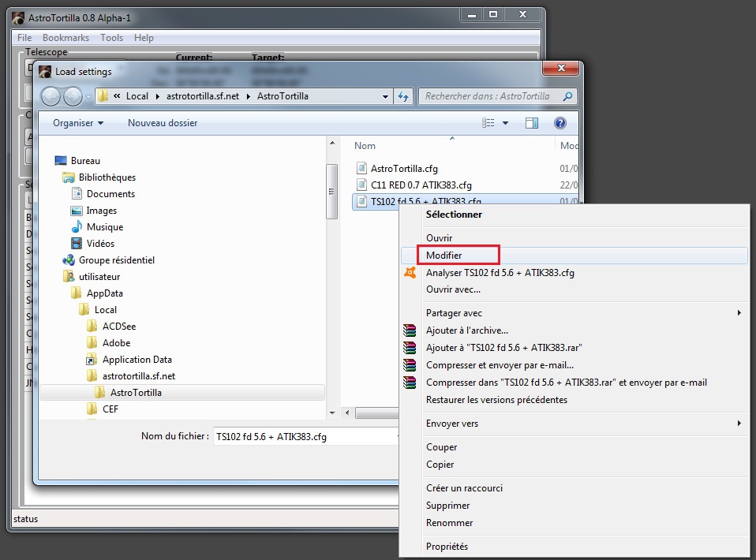Click the Forward navigation arrow in Load settings

click(x=73, y=96)
